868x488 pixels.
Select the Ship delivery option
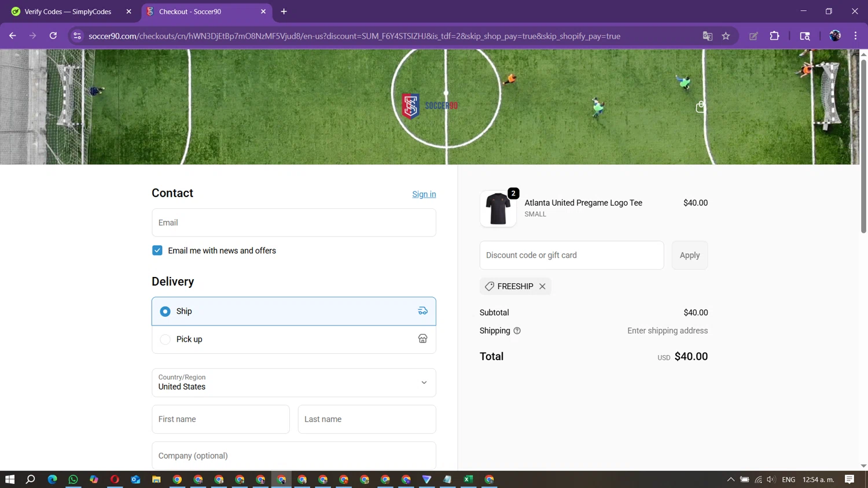coord(293,311)
